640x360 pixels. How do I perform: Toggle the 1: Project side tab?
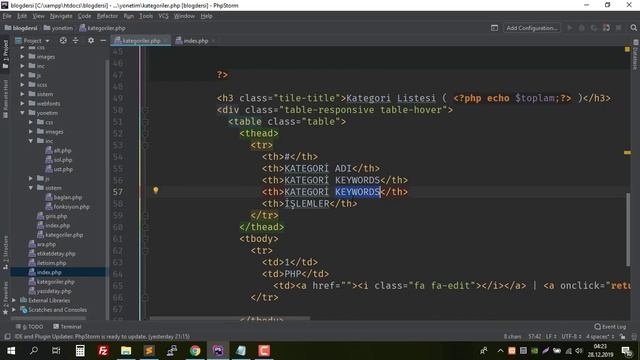pyautogui.click(x=5, y=53)
